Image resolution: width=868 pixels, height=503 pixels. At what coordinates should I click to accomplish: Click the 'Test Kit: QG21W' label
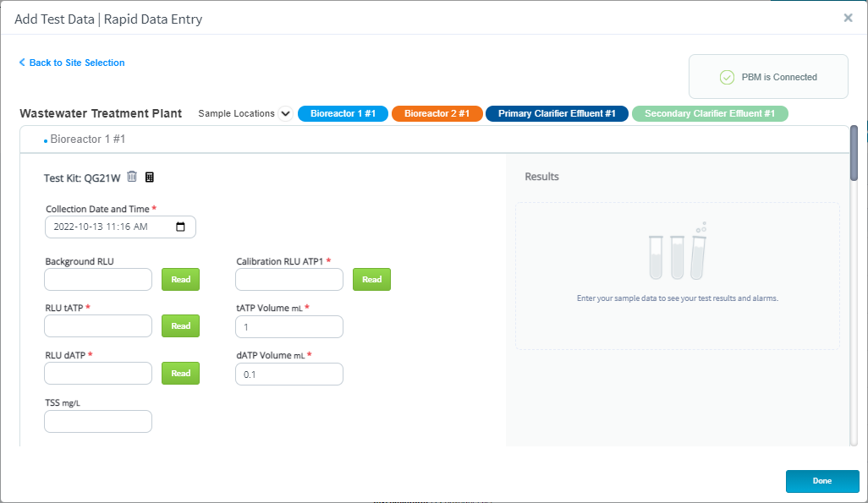(x=82, y=178)
